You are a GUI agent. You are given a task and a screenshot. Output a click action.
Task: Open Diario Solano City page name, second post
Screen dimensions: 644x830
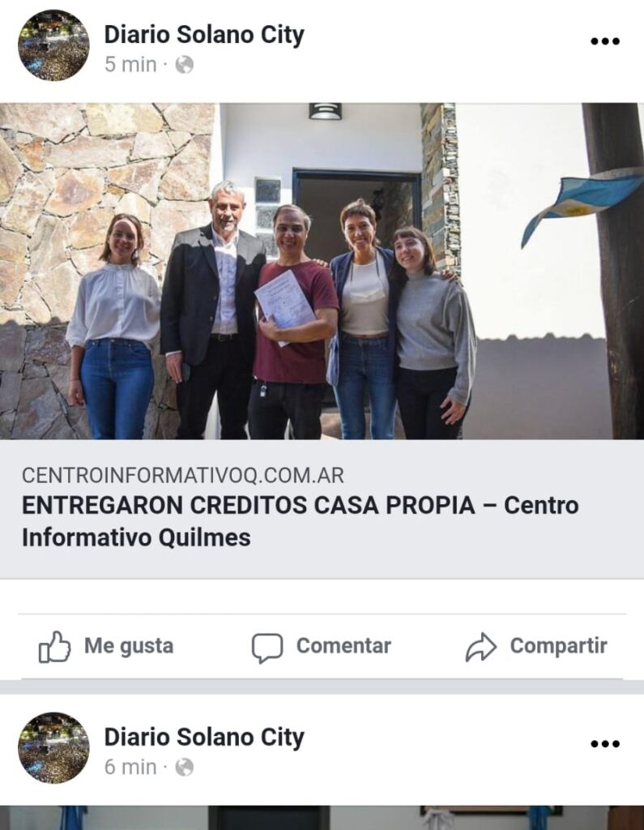[x=203, y=738]
